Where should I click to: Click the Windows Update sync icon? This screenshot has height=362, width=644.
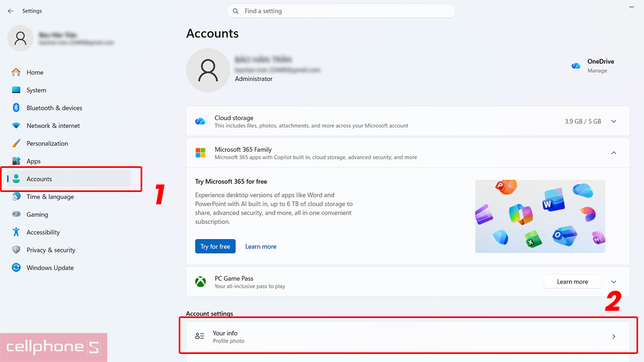pos(16,267)
